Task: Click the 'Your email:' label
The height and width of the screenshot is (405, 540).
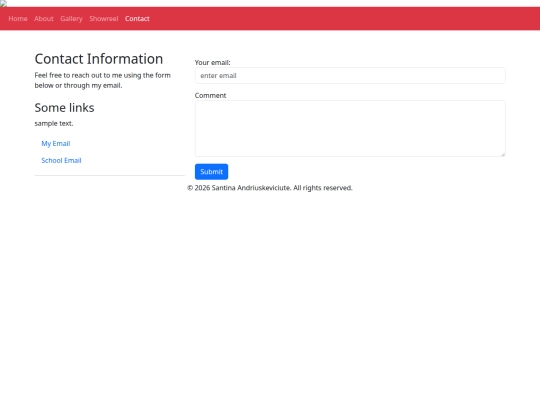Action: [x=212, y=63]
